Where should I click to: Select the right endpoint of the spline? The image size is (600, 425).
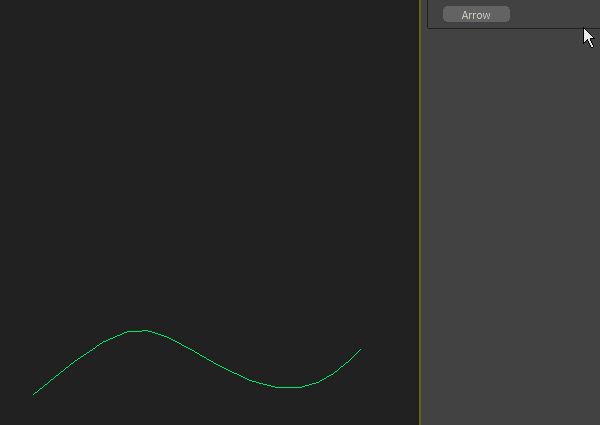pos(360,350)
